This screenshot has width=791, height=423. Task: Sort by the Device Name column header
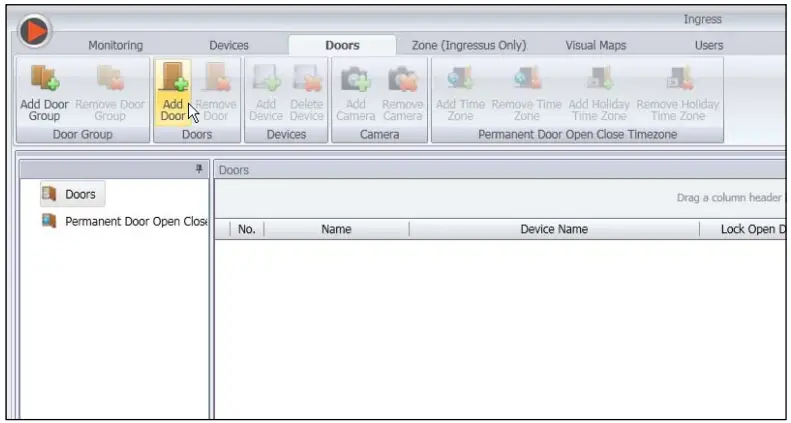pyautogui.click(x=554, y=229)
